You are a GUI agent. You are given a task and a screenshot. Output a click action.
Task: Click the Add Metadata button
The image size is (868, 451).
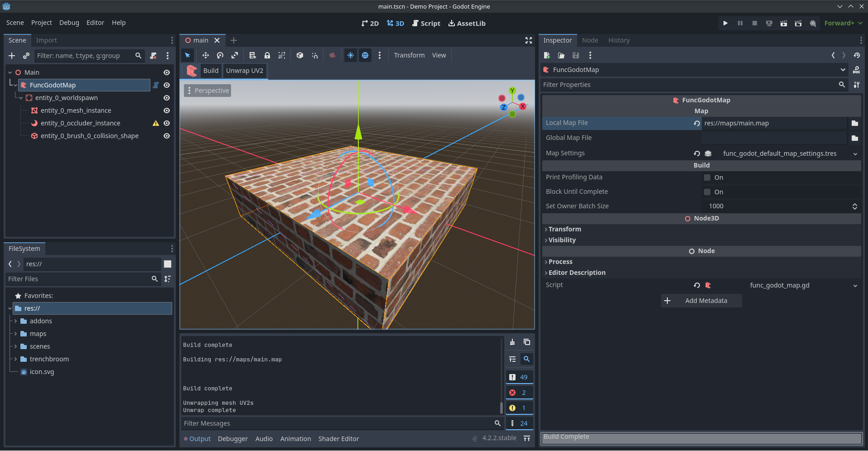pos(701,301)
